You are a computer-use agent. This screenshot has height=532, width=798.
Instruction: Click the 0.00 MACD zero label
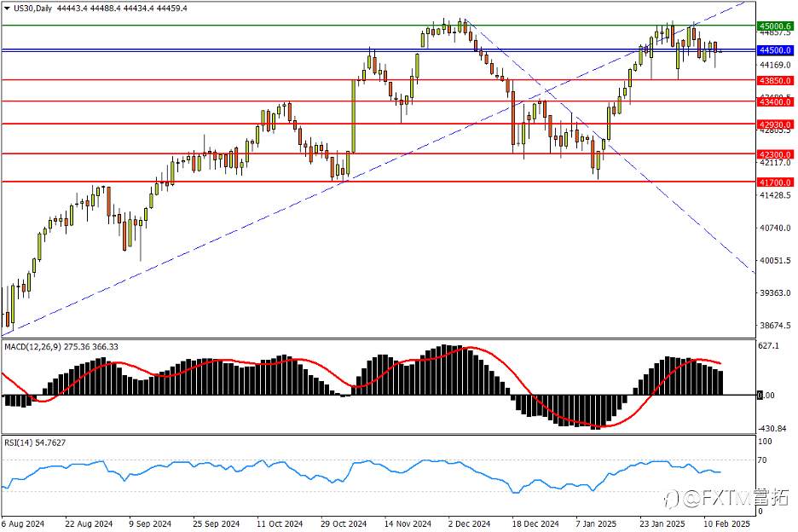pos(766,395)
